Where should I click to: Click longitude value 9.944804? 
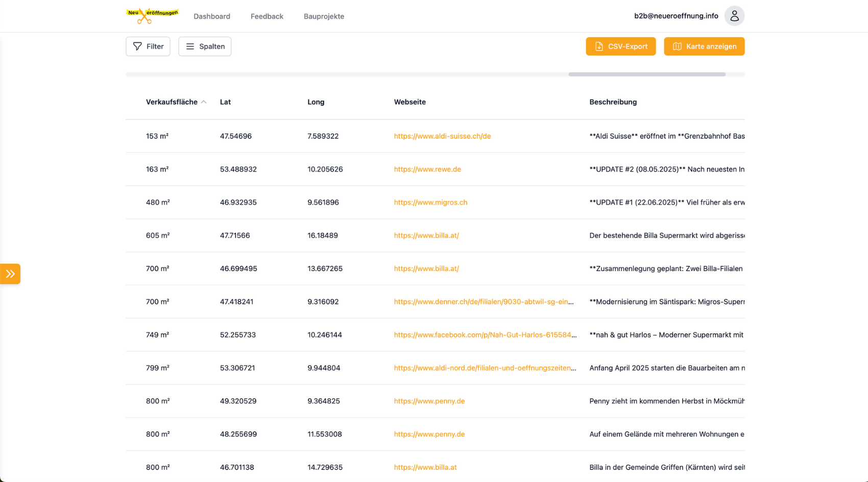324,368
